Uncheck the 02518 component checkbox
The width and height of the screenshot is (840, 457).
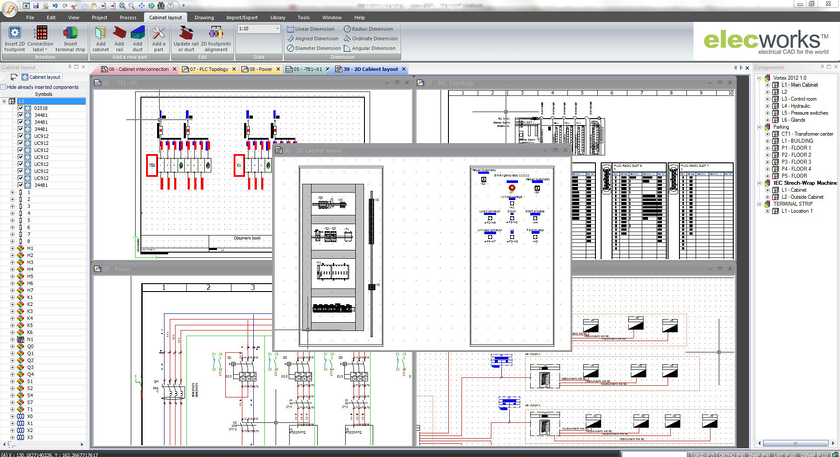tap(20, 108)
